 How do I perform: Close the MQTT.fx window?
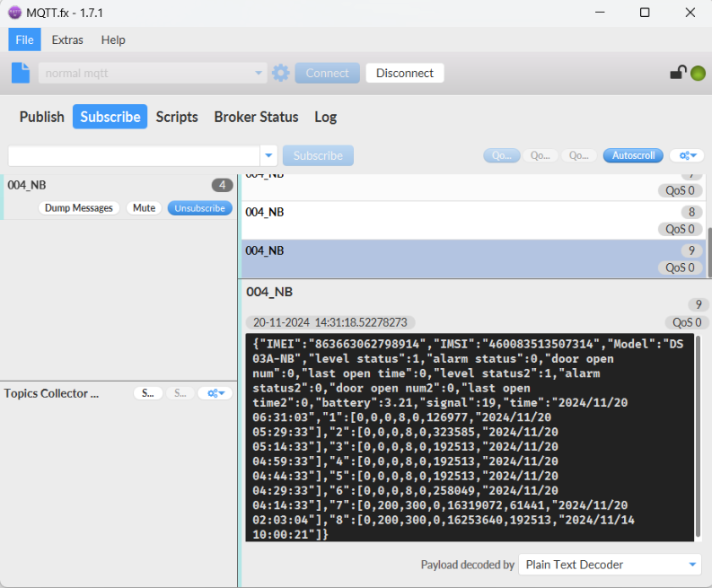point(690,13)
